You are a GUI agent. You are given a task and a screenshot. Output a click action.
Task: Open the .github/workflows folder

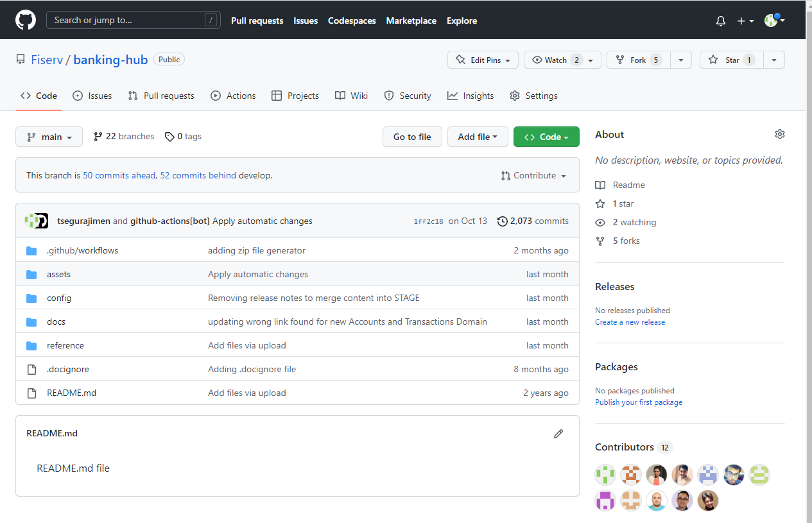click(x=82, y=250)
